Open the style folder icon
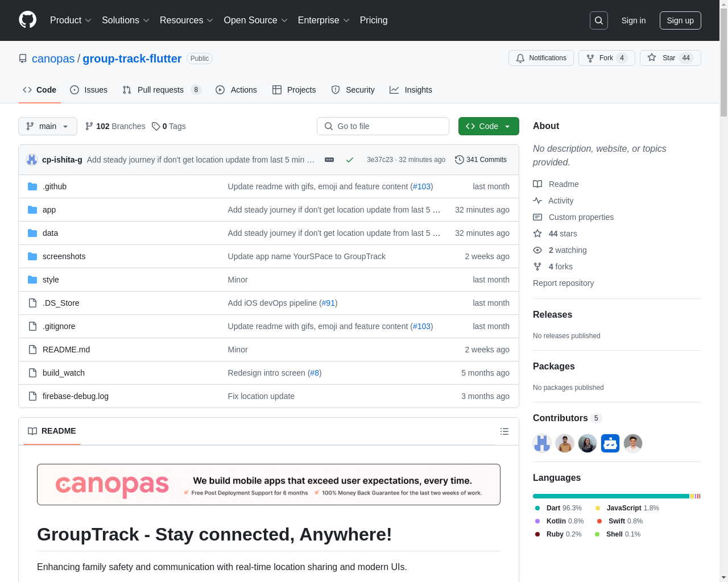Image resolution: width=728 pixels, height=582 pixels. pyautogui.click(x=32, y=280)
